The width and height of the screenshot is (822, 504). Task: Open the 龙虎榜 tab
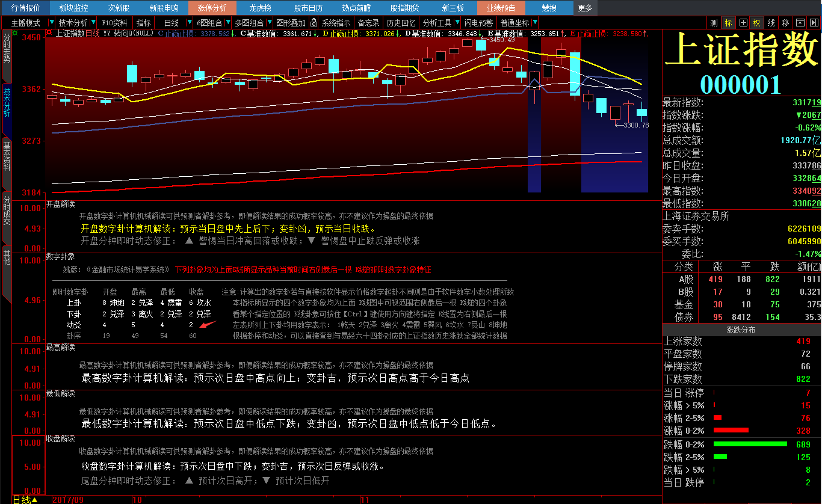(x=260, y=8)
